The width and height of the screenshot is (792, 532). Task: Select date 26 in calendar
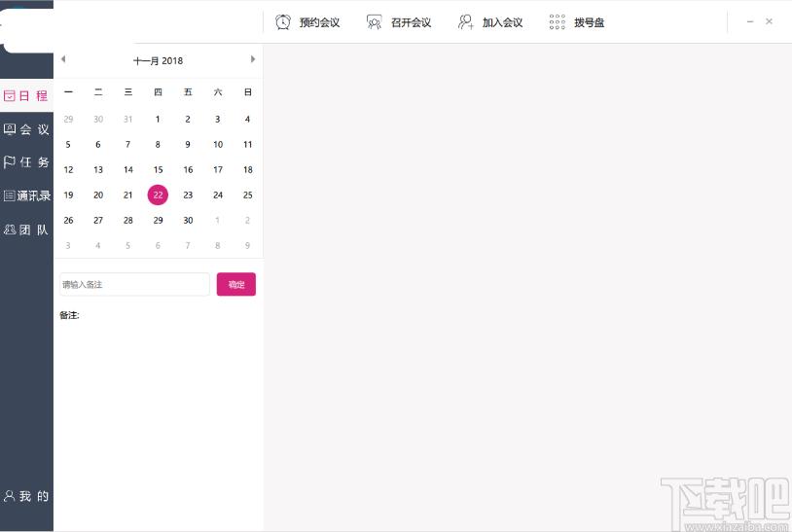click(x=68, y=220)
